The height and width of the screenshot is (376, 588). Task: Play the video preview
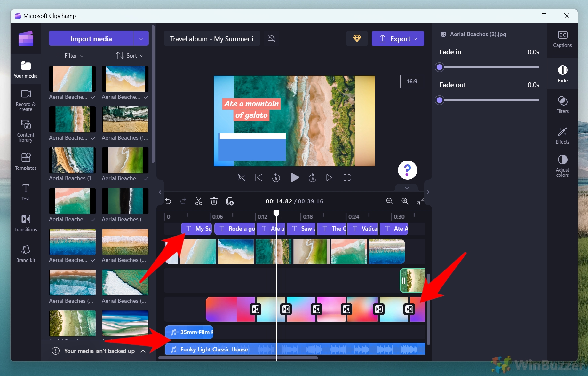pos(295,177)
